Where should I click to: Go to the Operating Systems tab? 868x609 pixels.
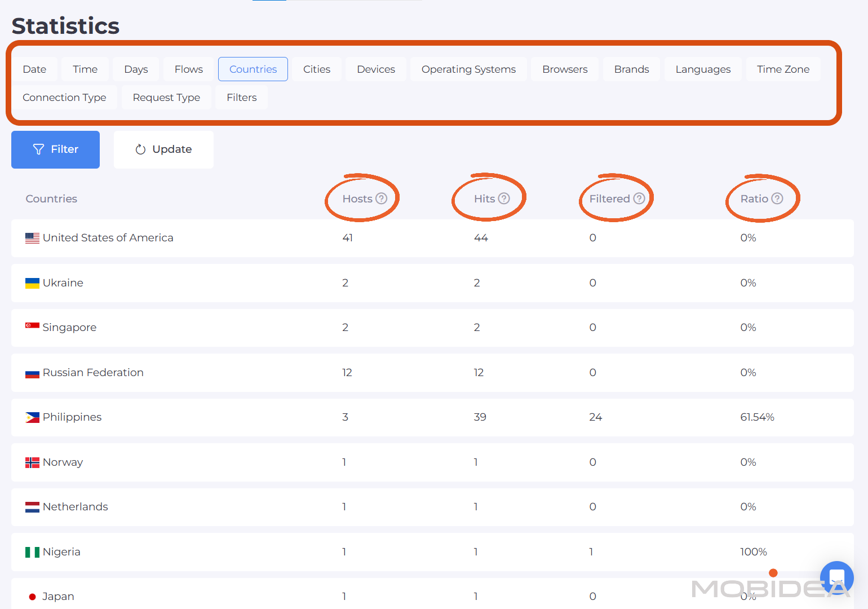[x=468, y=69]
